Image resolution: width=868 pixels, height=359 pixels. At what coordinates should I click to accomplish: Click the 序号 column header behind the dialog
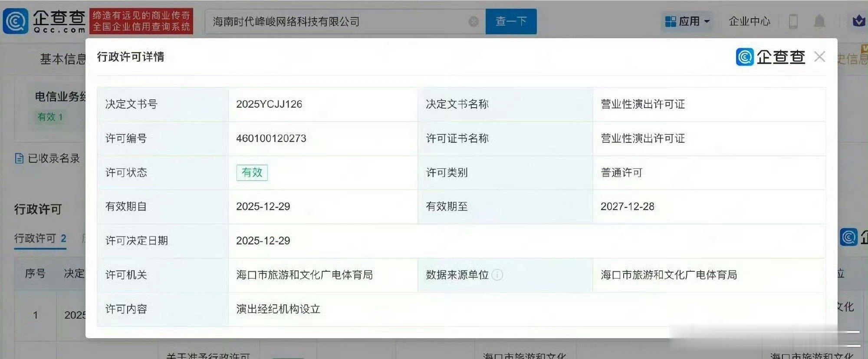click(35, 273)
